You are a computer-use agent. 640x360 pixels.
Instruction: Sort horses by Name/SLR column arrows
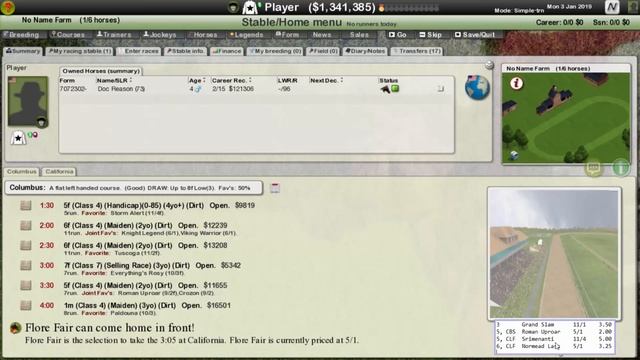[131, 80]
